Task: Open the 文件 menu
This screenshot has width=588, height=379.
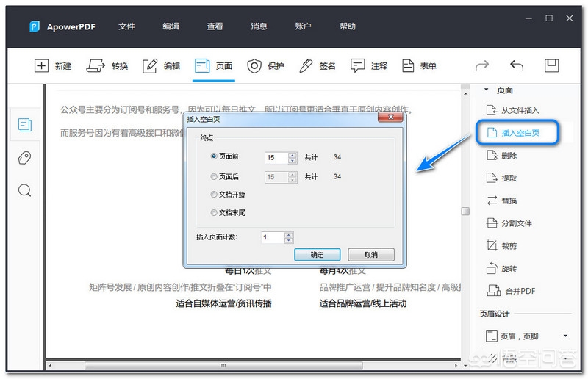Action: coord(126,26)
